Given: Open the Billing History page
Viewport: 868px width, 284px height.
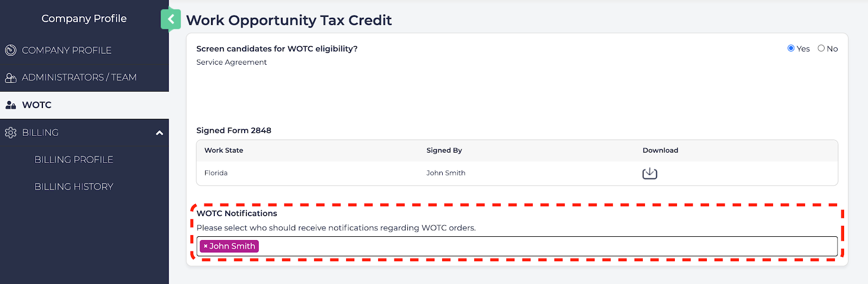Looking at the screenshot, I should [x=74, y=187].
